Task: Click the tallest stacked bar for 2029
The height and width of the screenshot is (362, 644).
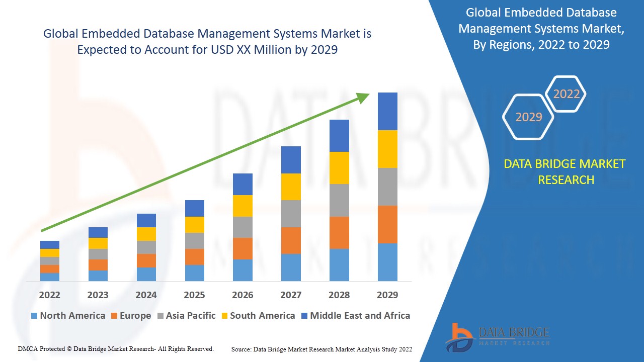Action: pos(388,186)
